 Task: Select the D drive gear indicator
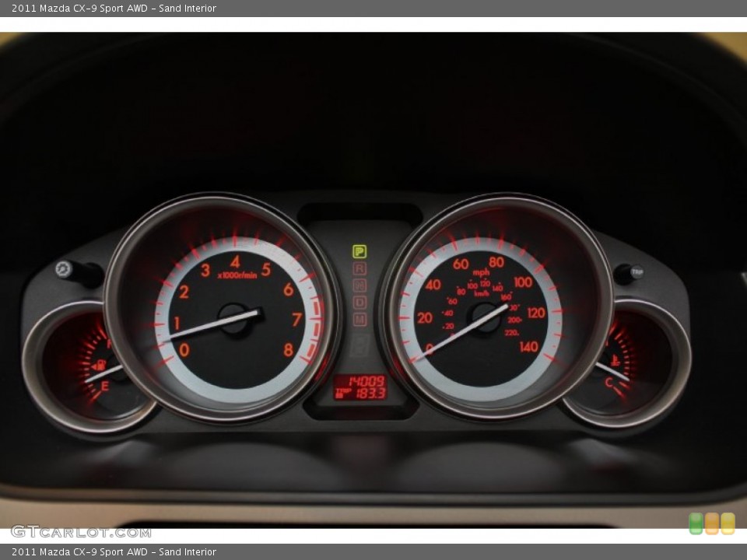click(359, 303)
